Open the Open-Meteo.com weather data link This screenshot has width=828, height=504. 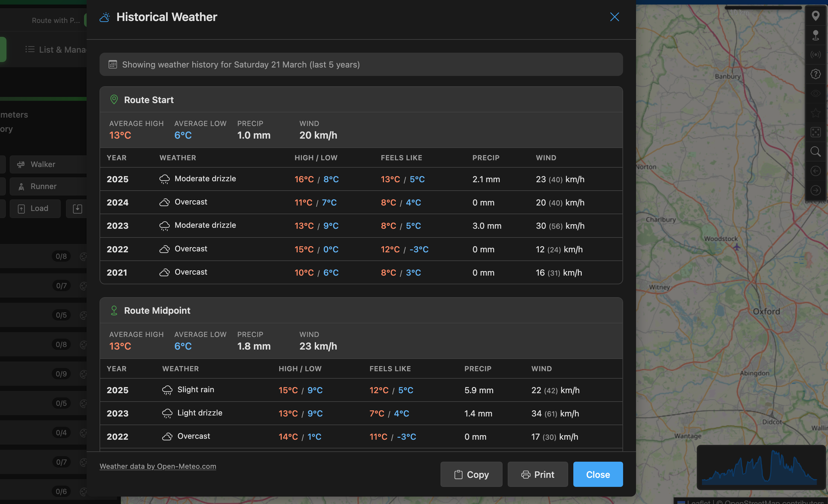click(158, 467)
